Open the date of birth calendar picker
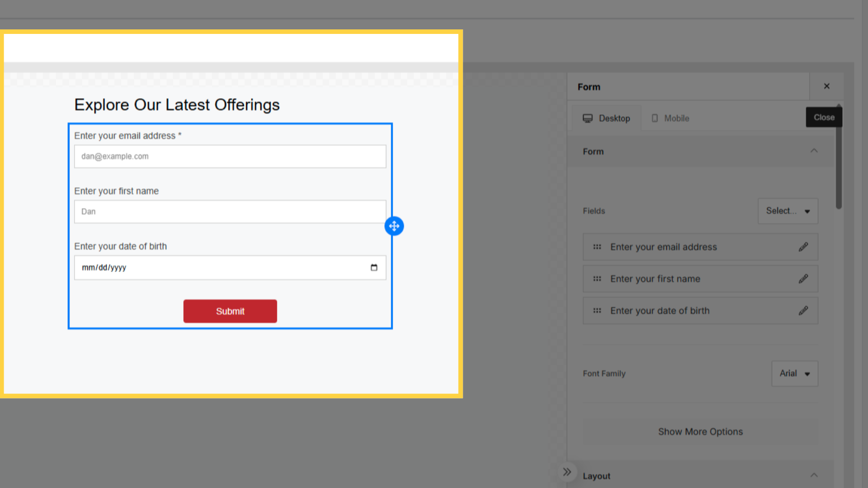 tap(374, 267)
